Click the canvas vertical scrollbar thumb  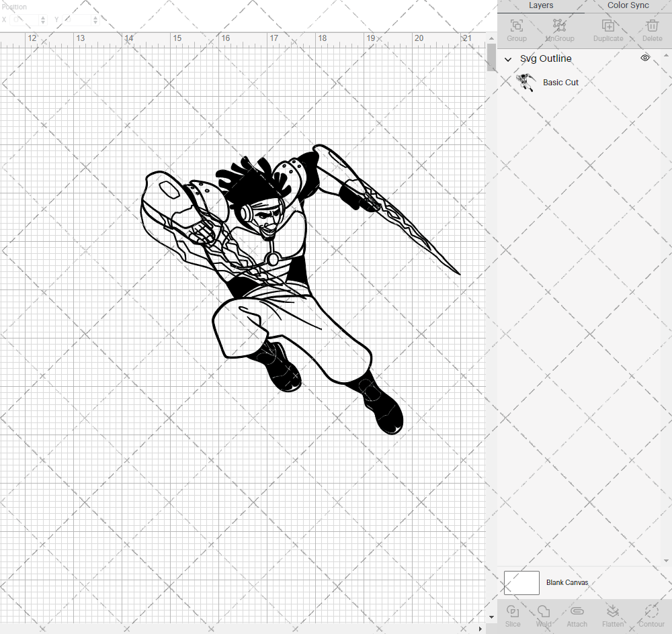click(491, 57)
